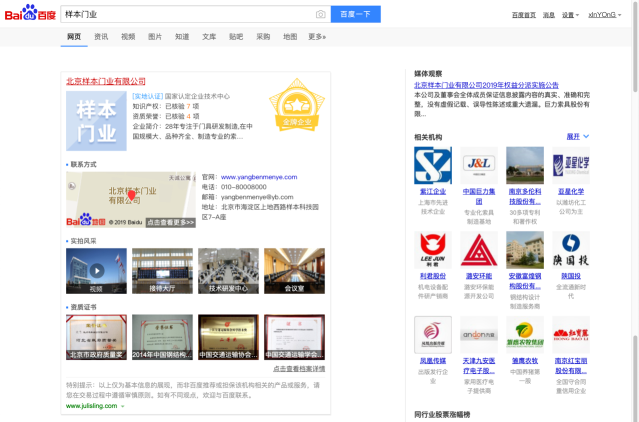Click the 样本门业 company logo image
Viewport: 639px width, 422px height.
click(x=96, y=121)
